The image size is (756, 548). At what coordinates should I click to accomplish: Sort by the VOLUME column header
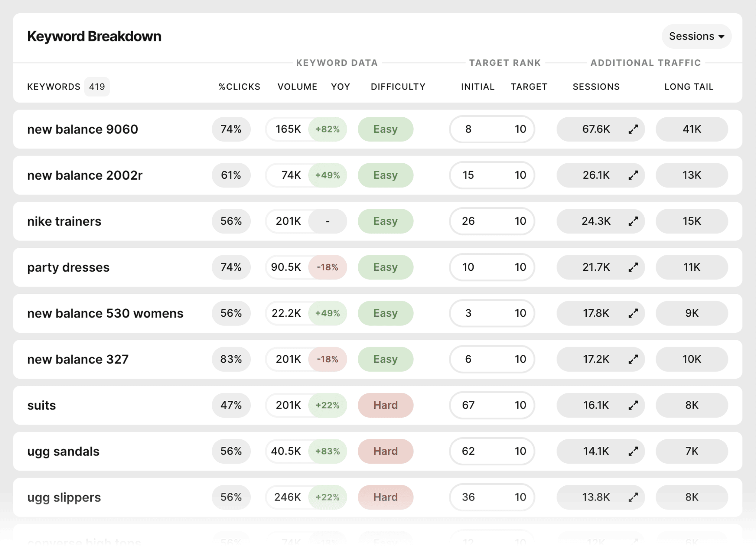(297, 87)
